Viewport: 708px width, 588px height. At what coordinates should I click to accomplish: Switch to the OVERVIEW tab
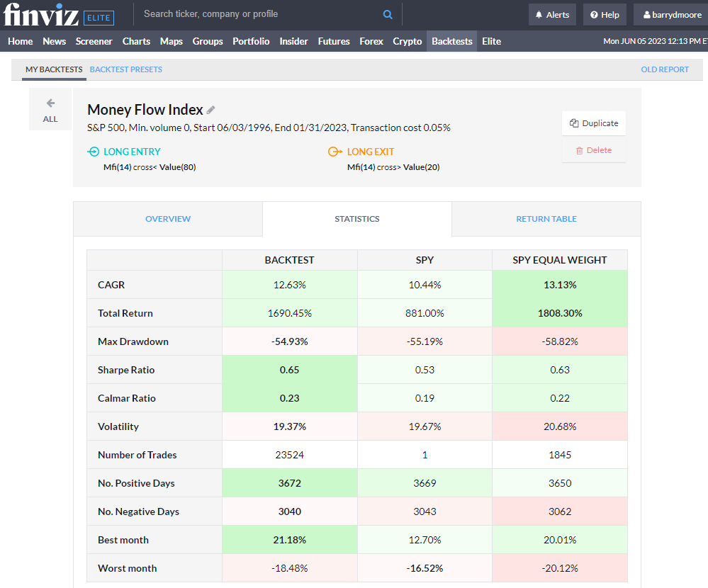[x=167, y=219]
